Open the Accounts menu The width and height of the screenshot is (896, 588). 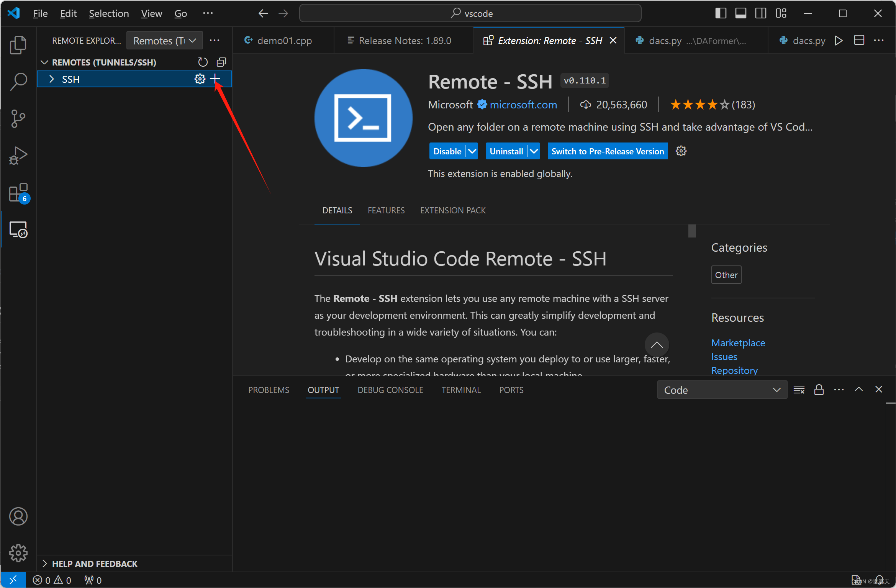coord(18,516)
